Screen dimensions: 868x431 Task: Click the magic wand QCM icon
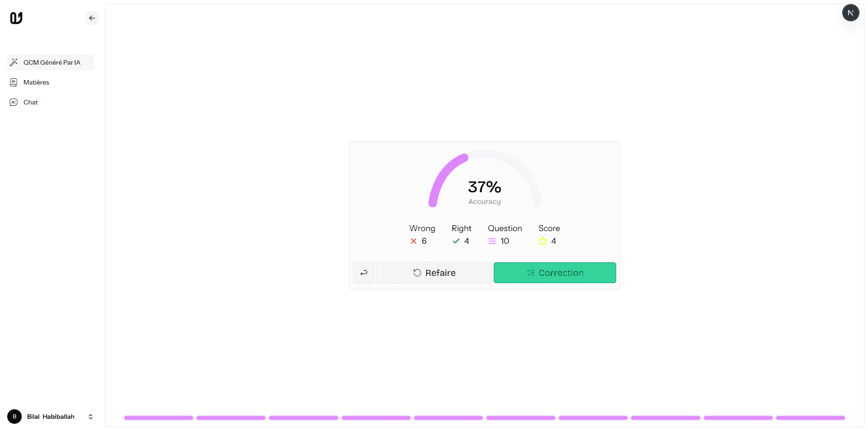click(x=14, y=62)
